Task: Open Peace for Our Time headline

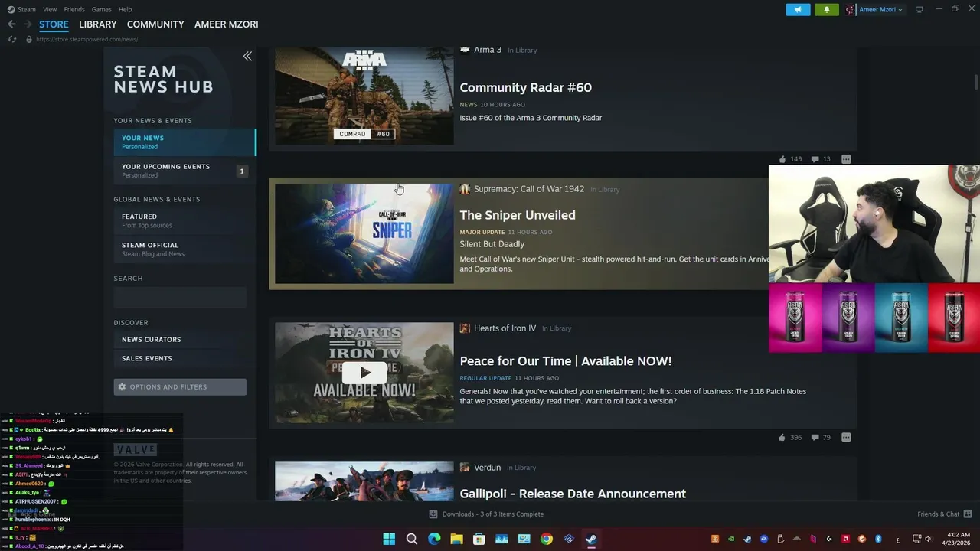Action: pyautogui.click(x=566, y=360)
